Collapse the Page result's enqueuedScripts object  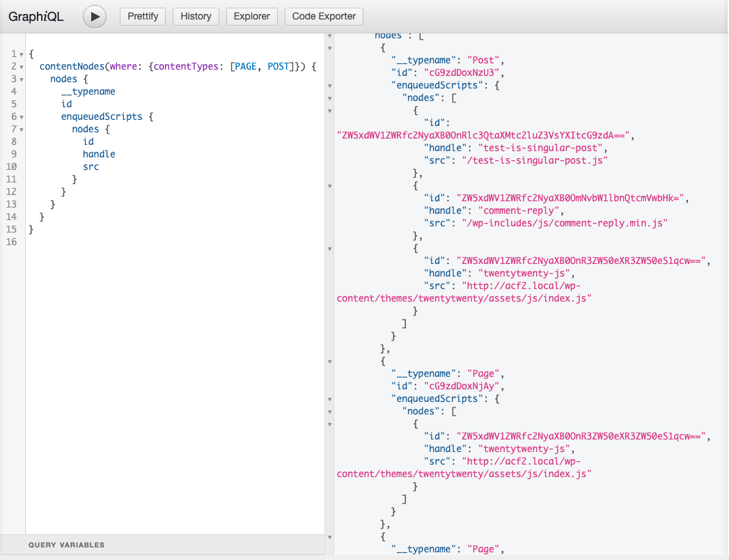click(x=329, y=399)
